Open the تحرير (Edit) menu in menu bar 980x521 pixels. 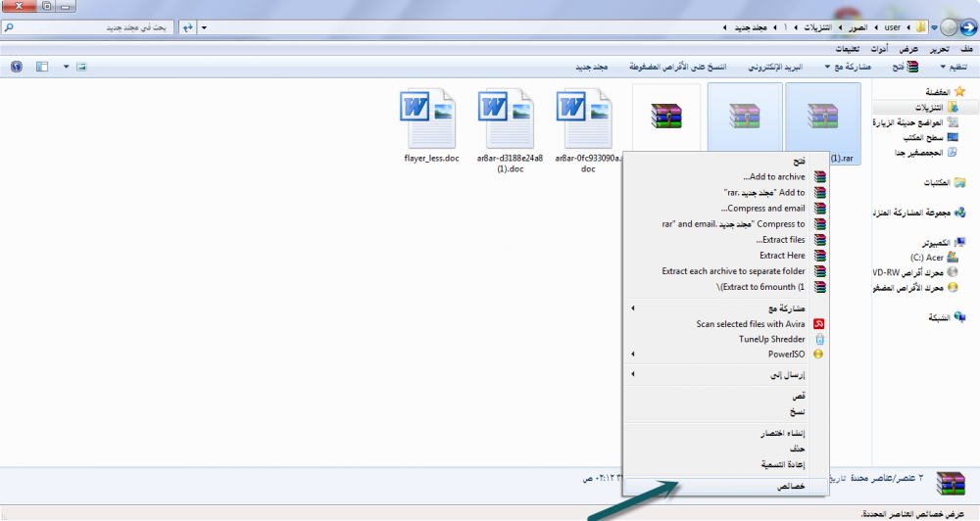938,49
